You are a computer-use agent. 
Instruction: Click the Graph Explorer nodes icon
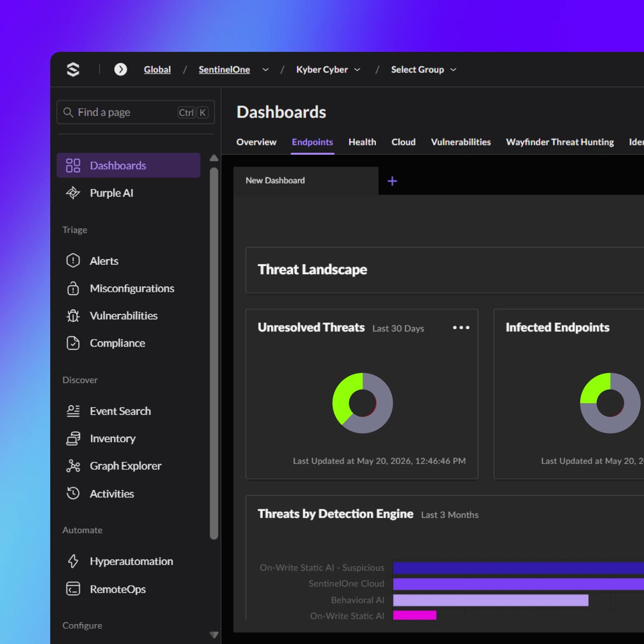[73, 466]
